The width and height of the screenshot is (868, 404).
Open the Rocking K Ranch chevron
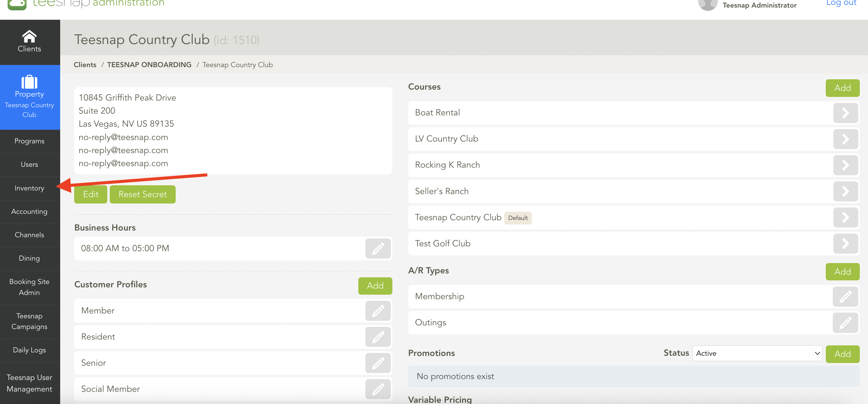coord(846,165)
